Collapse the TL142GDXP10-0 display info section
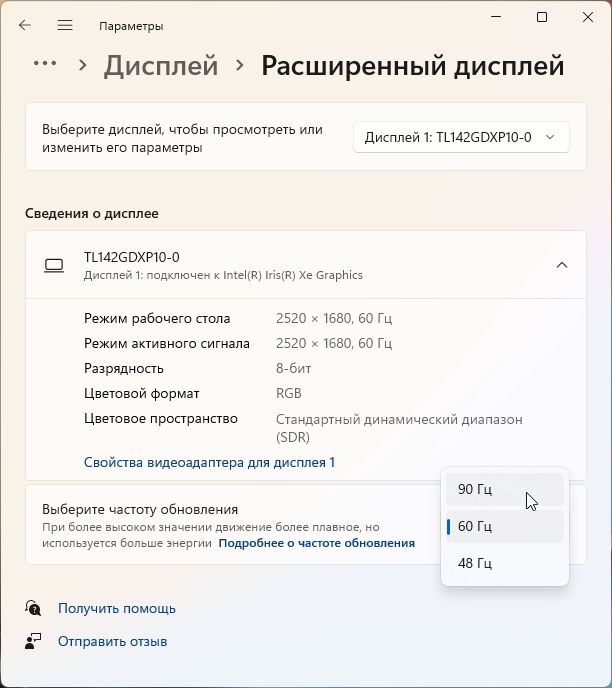This screenshot has width=612, height=688. 562,265
